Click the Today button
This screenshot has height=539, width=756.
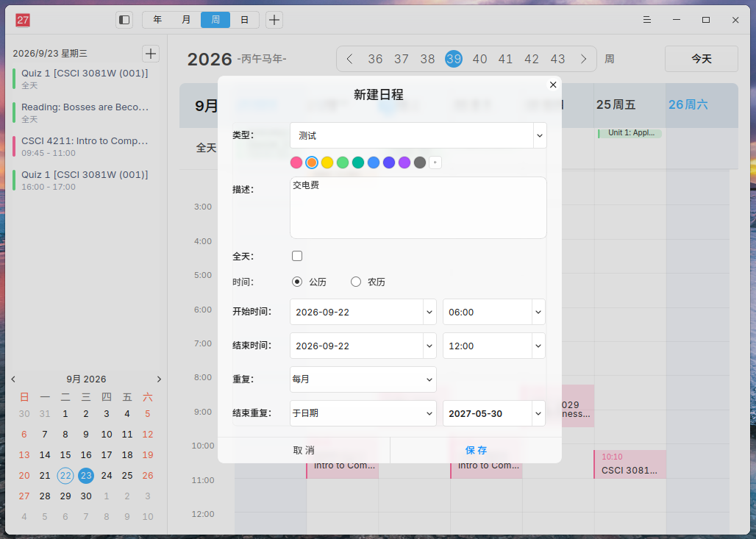point(701,59)
